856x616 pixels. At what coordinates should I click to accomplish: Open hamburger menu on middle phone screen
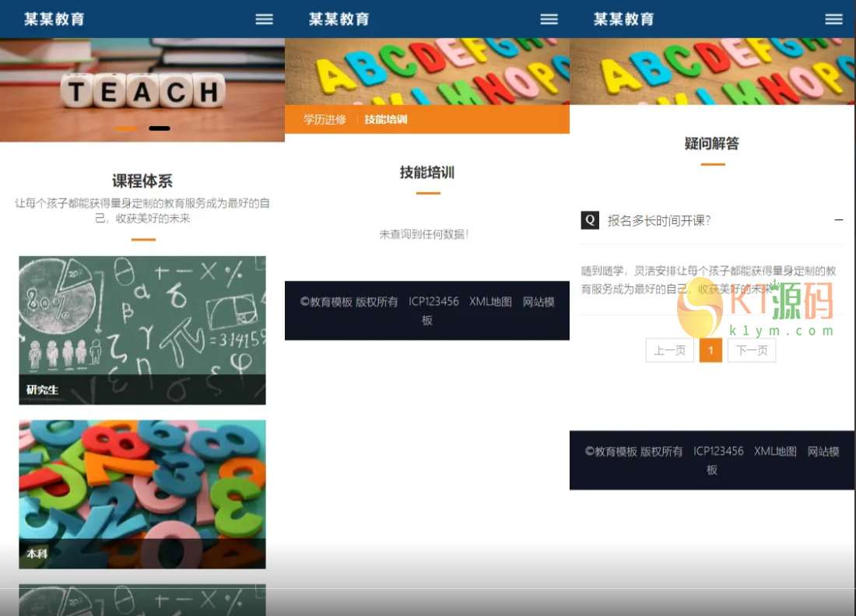point(549,19)
